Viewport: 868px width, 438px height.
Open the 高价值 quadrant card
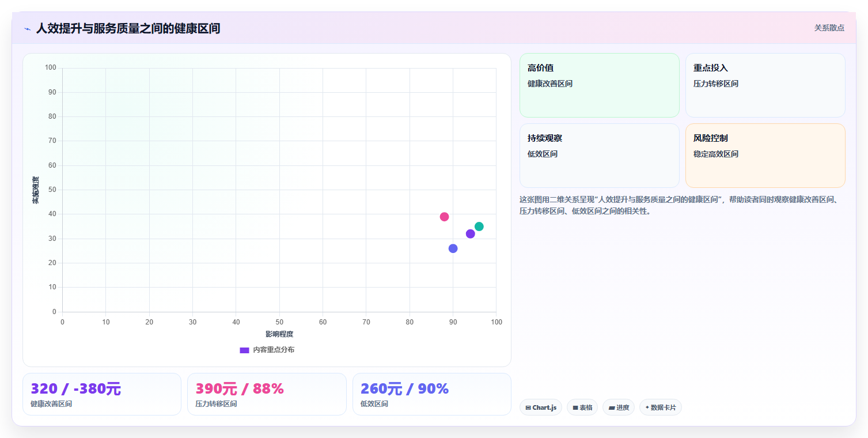pos(600,85)
